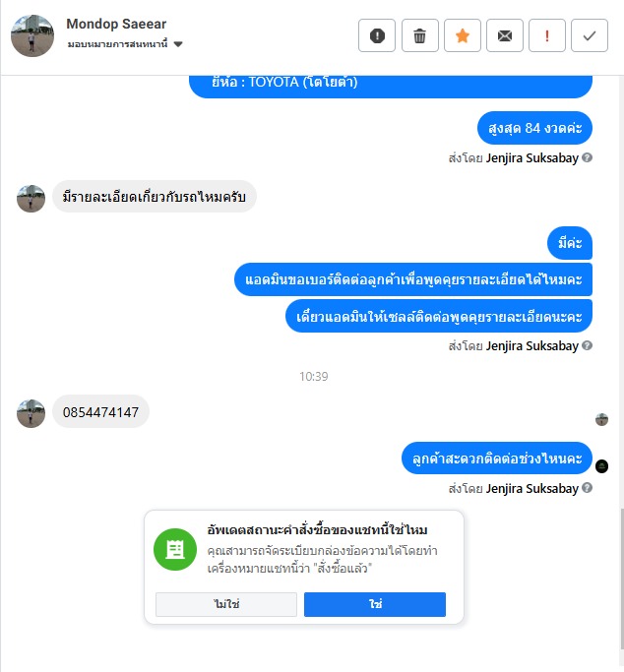Delete conversation using trash can icon
Viewport: 624px width, 672px height.
(x=419, y=35)
